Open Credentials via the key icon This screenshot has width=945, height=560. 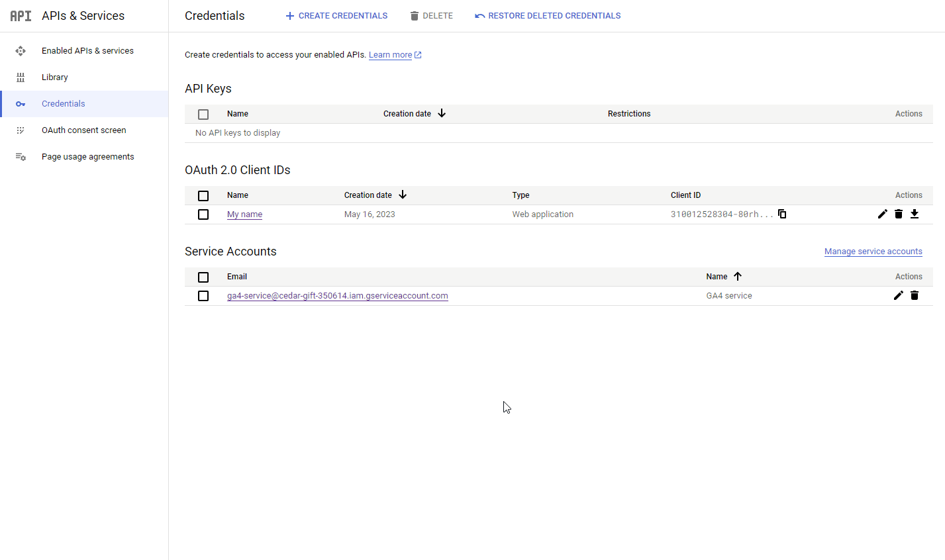tap(21, 103)
